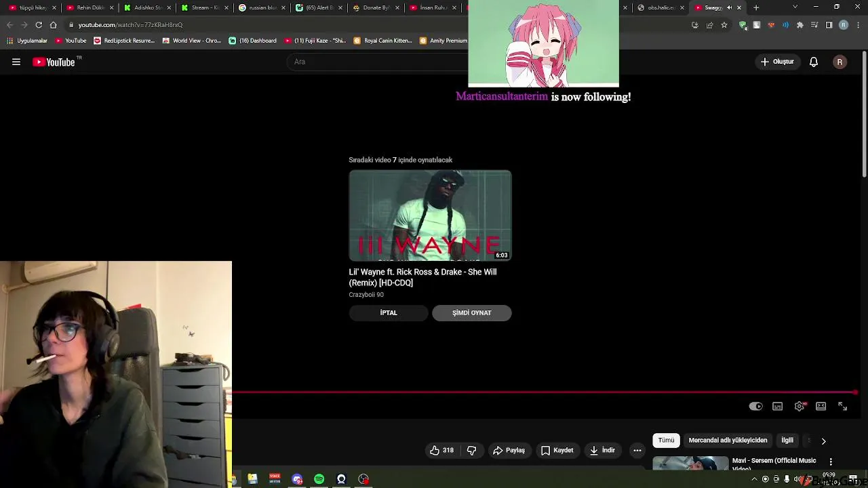Open the AdGuard shield extension
Screen dimensions: 868x488
tap(743, 25)
